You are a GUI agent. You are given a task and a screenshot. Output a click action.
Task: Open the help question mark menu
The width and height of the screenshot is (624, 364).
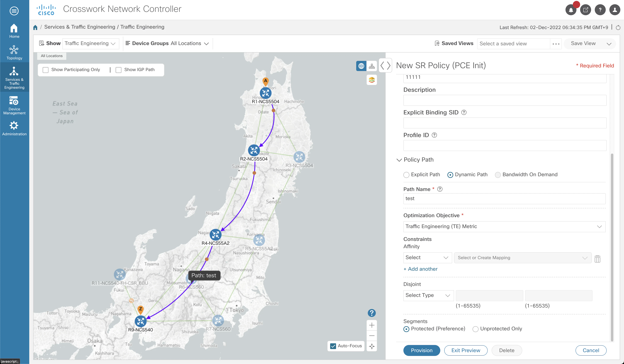pyautogui.click(x=600, y=10)
